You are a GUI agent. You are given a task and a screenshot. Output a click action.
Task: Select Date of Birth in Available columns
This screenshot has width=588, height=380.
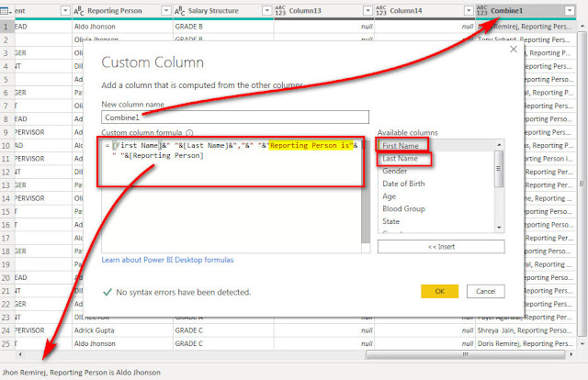pos(403,184)
